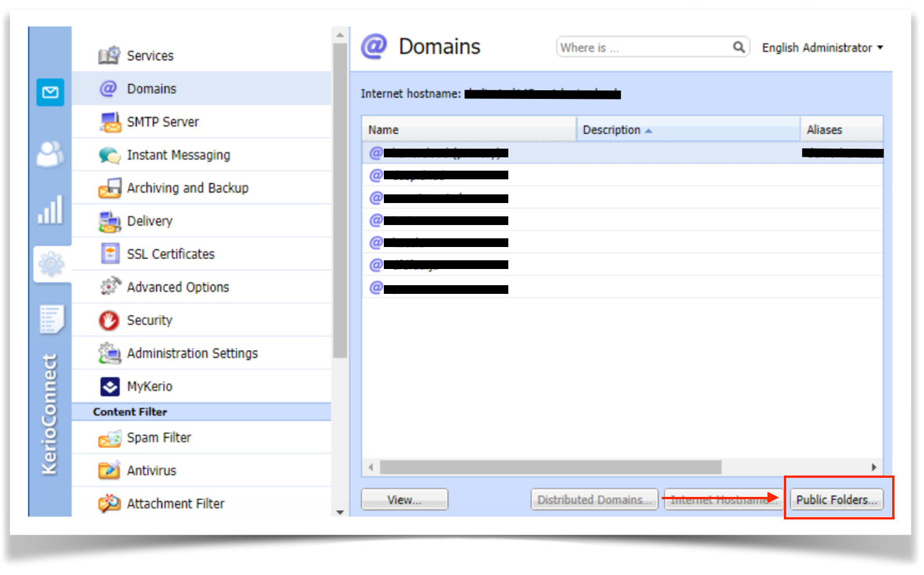Click the table scroll left arrow

[371, 467]
